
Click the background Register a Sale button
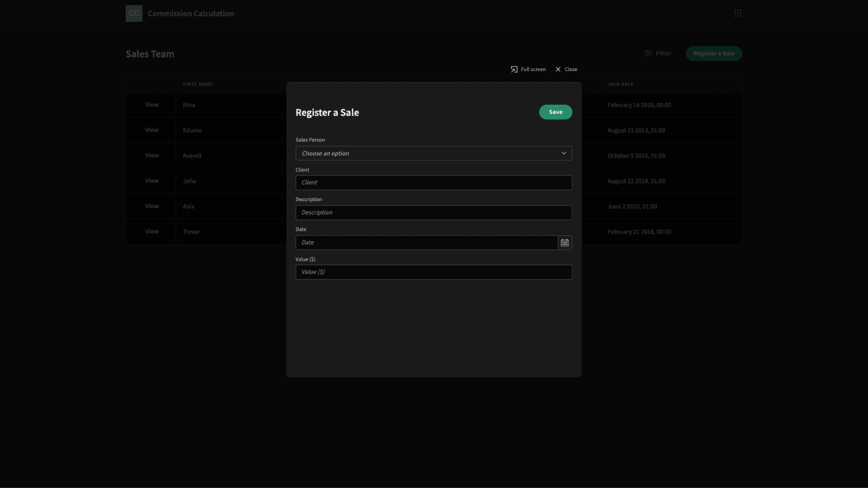point(714,53)
